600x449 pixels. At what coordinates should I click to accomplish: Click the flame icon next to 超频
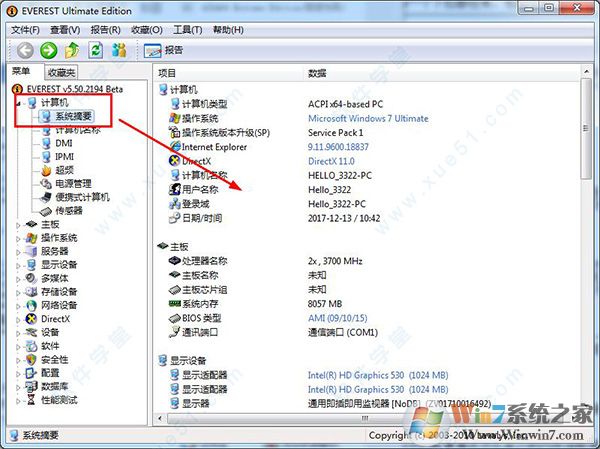(x=46, y=170)
